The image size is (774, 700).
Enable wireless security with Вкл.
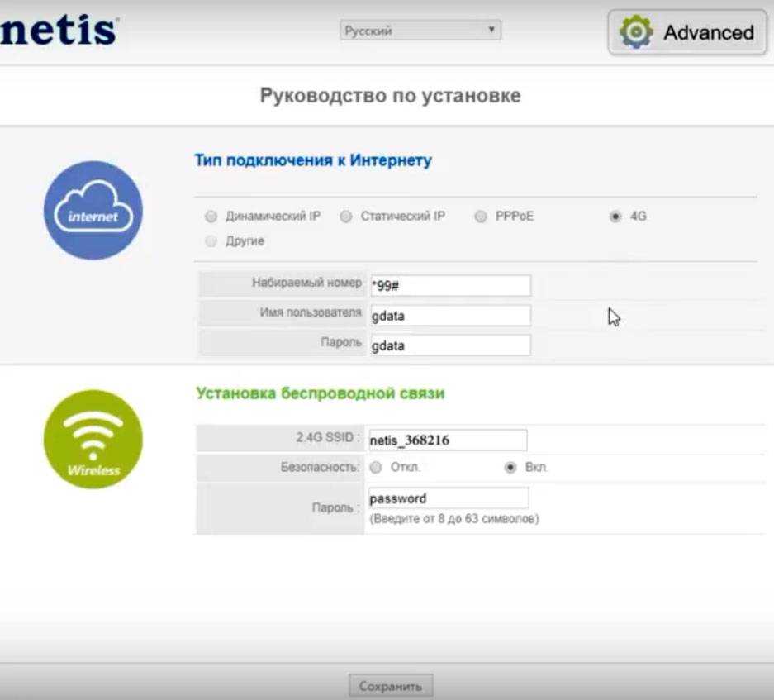(x=510, y=467)
